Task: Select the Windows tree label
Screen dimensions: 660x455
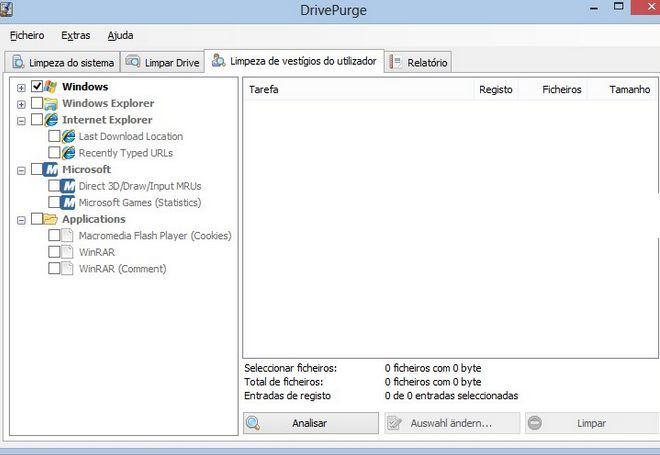Action: coord(85,87)
